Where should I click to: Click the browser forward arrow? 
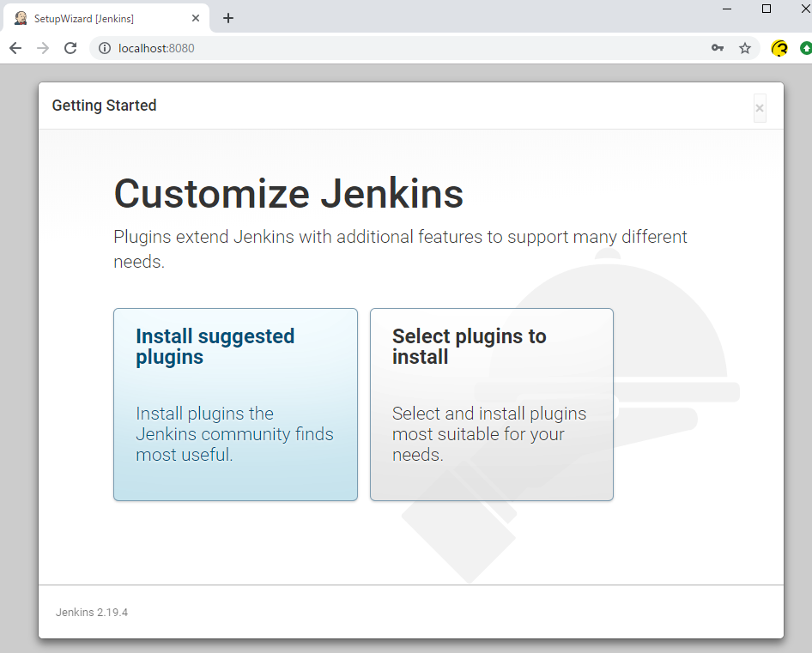tap(43, 48)
